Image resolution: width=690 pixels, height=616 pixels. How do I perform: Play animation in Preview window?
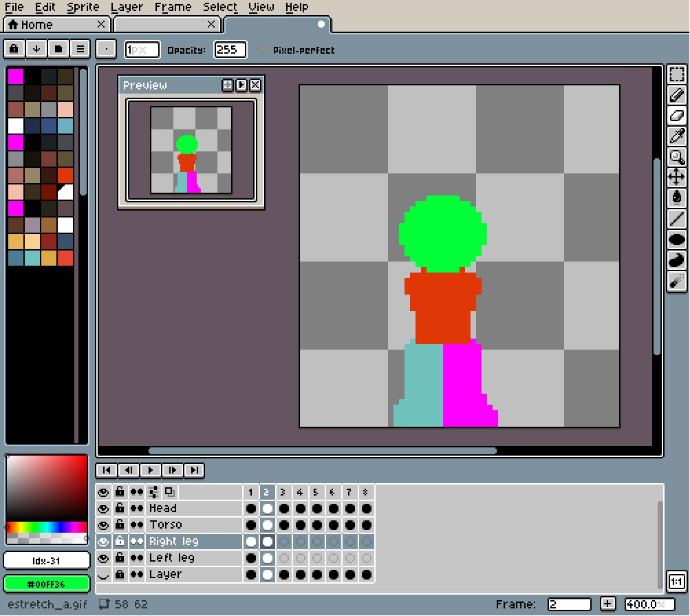pos(241,85)
